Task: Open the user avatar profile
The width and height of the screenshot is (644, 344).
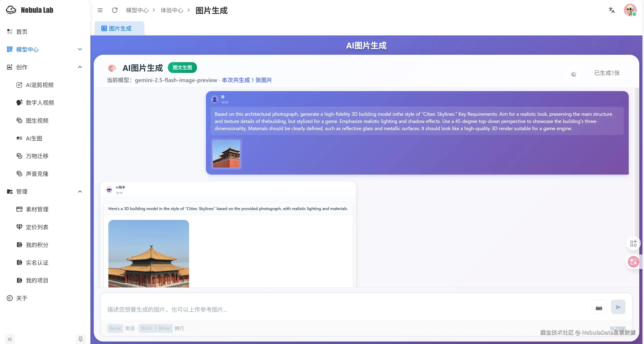Action: pos(630,10)
